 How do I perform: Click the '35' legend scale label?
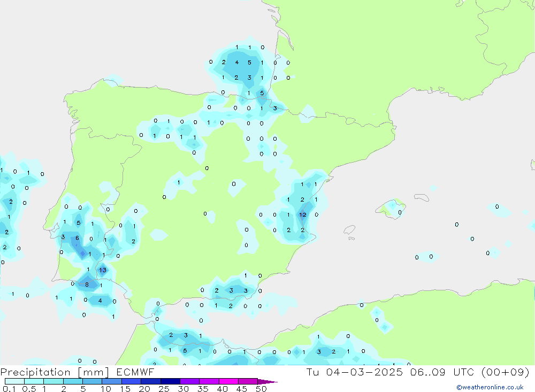tap(203, 389)
